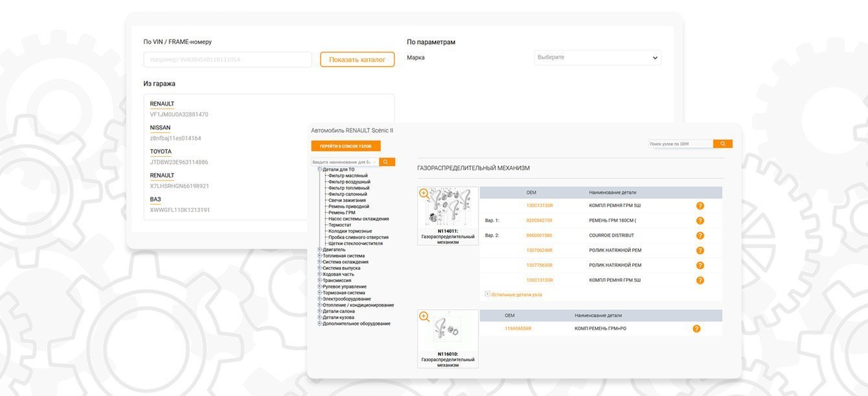Open help icon for COURROIE DISTRIBUT row
Image resolution: width=868 pixels, height=396 pixels.
click(700, 235)
